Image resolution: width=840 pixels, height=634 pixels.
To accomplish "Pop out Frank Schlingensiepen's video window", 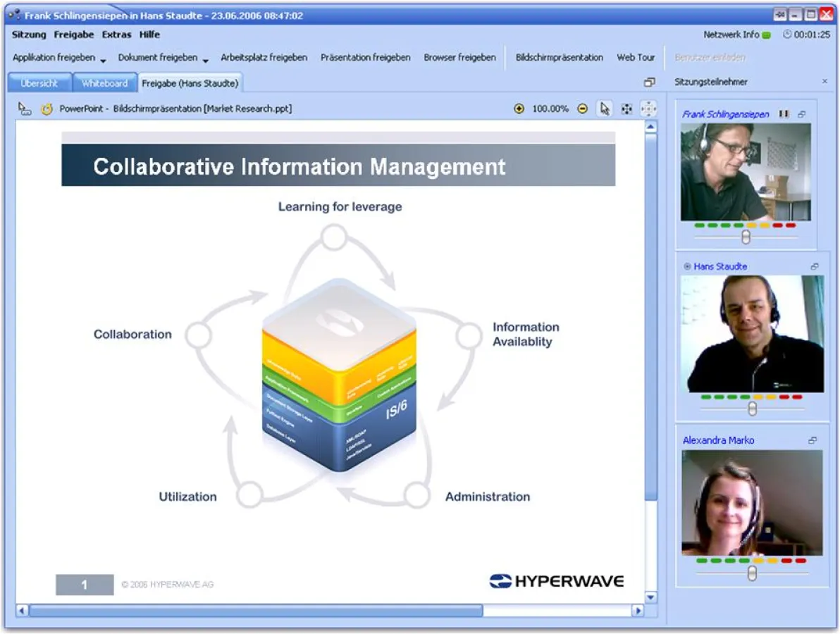I will (802, 113).
